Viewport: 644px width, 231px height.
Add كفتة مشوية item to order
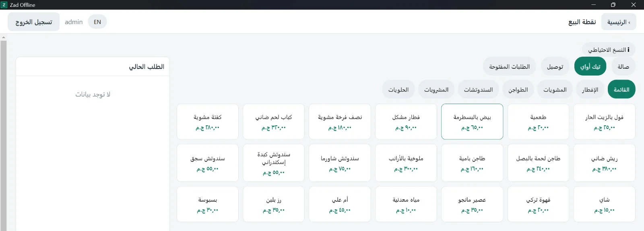208,122
